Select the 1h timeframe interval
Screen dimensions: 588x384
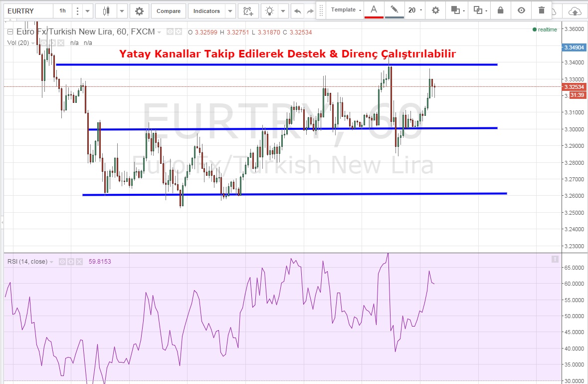coord(62,11)
